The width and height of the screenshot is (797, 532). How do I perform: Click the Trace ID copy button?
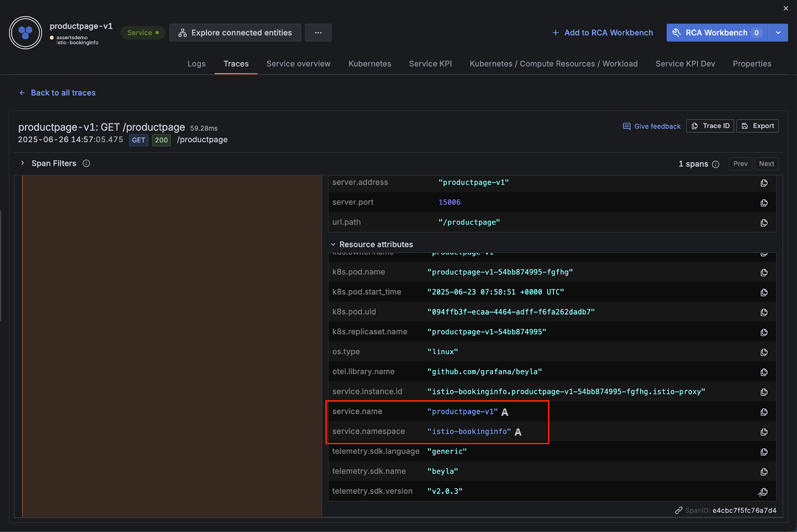710,126
